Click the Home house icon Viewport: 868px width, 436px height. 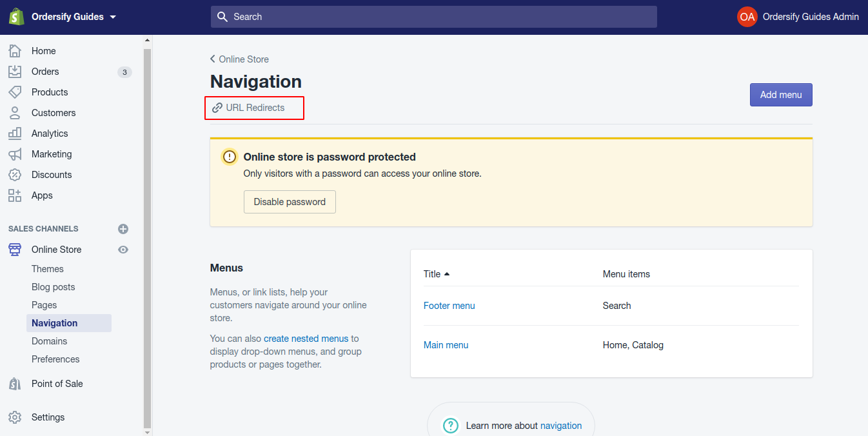(15, 51)
